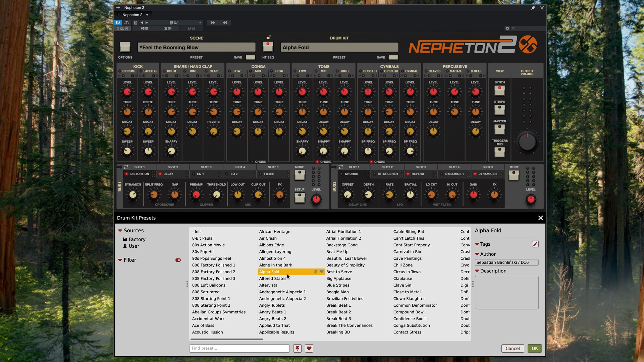
Task: Click the 自动: 关 automation item
Action: [122, 28]
